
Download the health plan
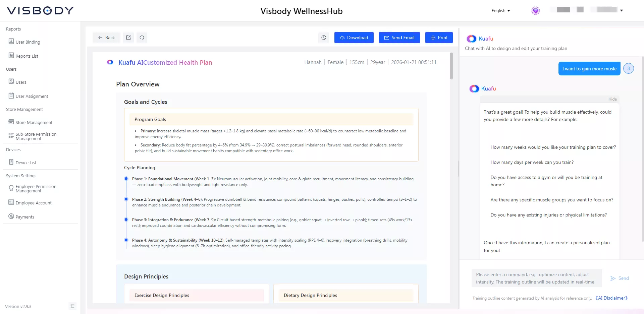tap(354, 38)
